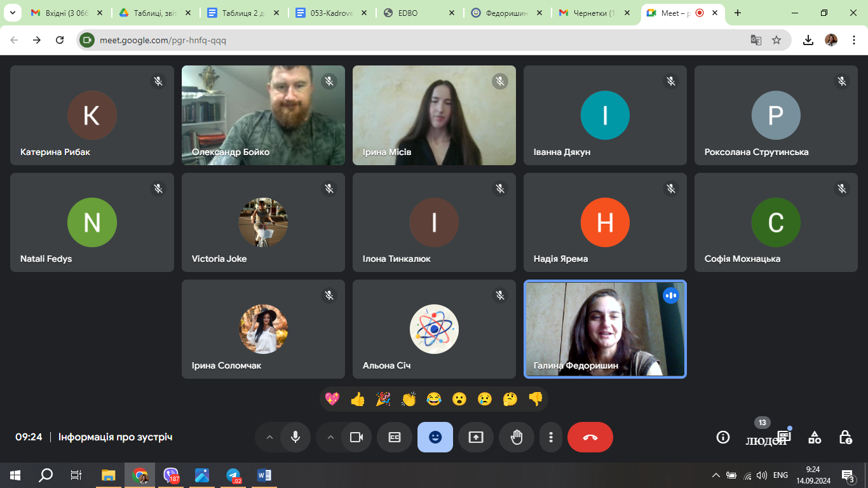The width and height of the screenshot is (868, 488).
Task: Expand audio settings chevron beside microphone
Action: [x=269, y=437]
